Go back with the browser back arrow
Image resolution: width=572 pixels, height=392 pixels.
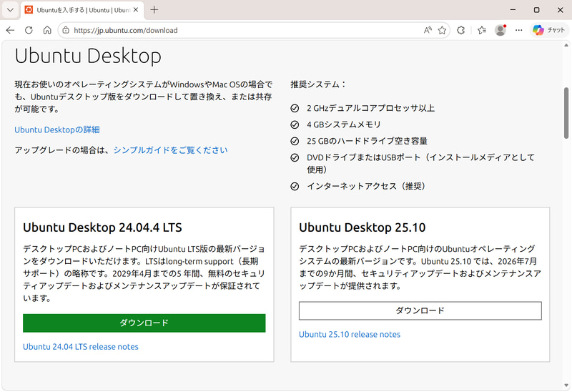10,30
